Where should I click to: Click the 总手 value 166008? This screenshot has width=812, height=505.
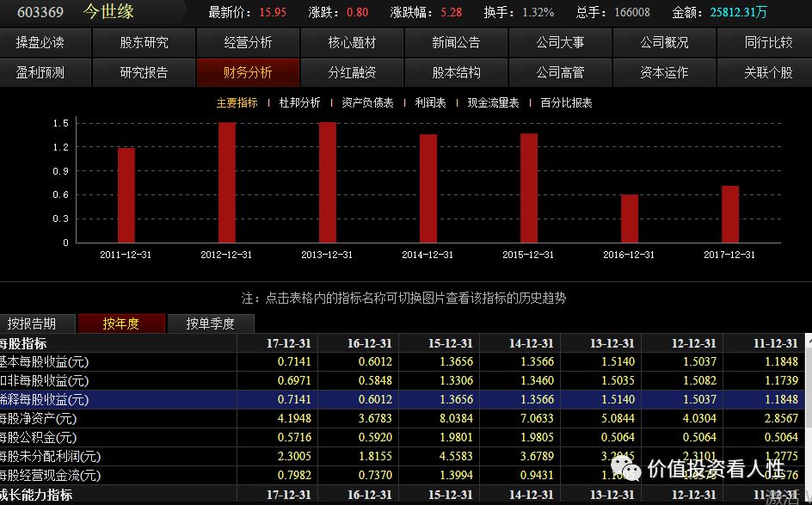tap(631, 12)
